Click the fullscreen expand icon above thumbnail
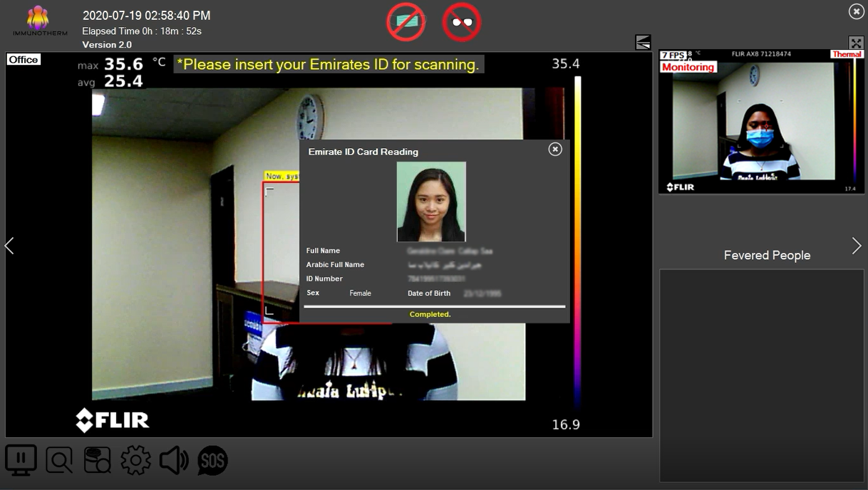Viewport: 868px width, 490px height. (856, 43)
